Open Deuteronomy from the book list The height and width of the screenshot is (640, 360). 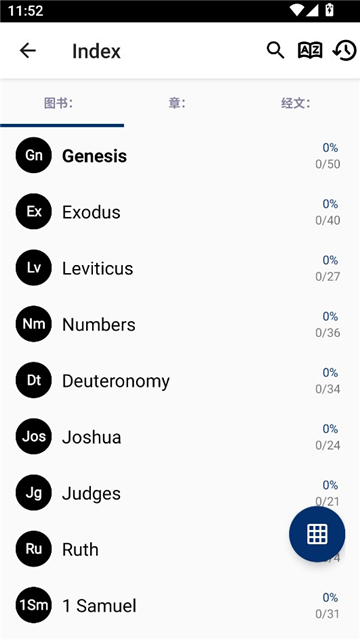pyautogui.click(x=180, y=381)
